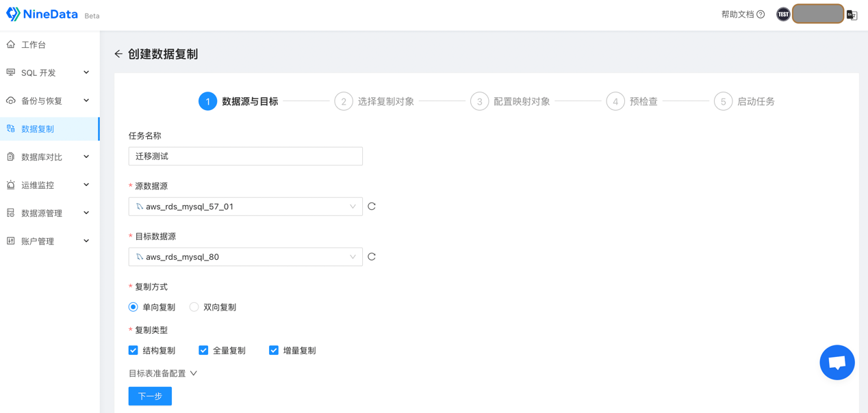868x413 pixels.
Task: Click the 任务名称 input field
Action: pyautogui.click(x=246, y=156)
